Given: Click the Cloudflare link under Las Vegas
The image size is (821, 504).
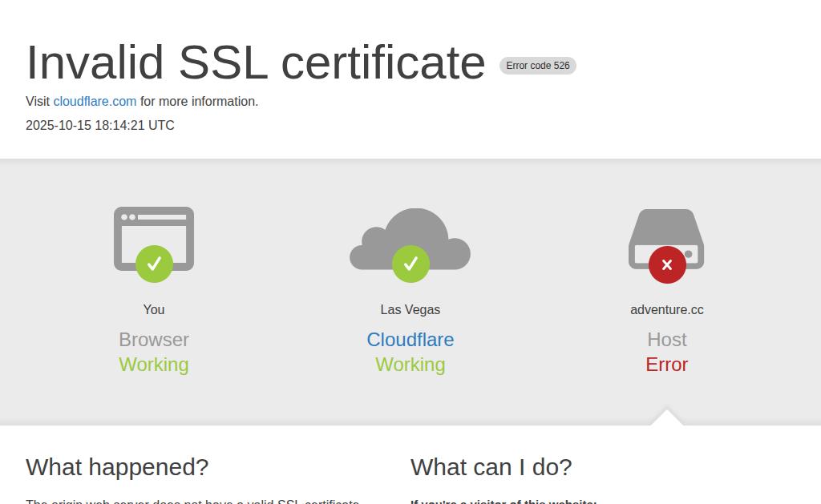Looking at the screenshot, I should click(x=410, y=340).
